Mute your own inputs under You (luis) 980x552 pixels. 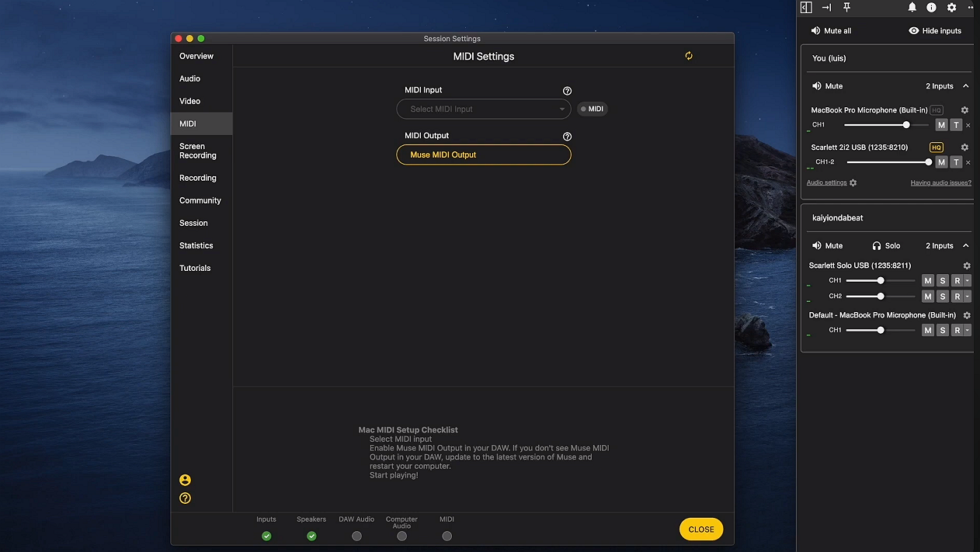(x=827, y=86)
